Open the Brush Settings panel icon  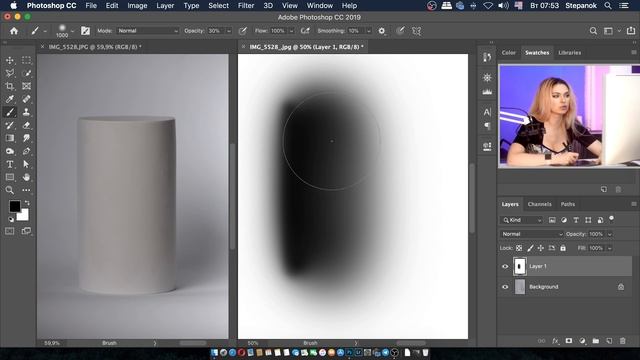click(x=85, y=31)
